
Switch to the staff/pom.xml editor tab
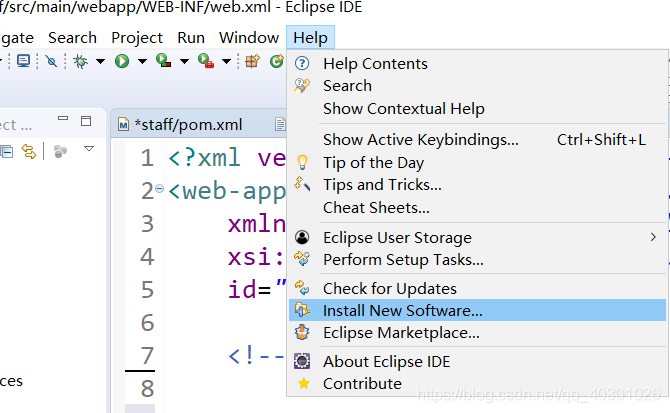tap(188, 125)
